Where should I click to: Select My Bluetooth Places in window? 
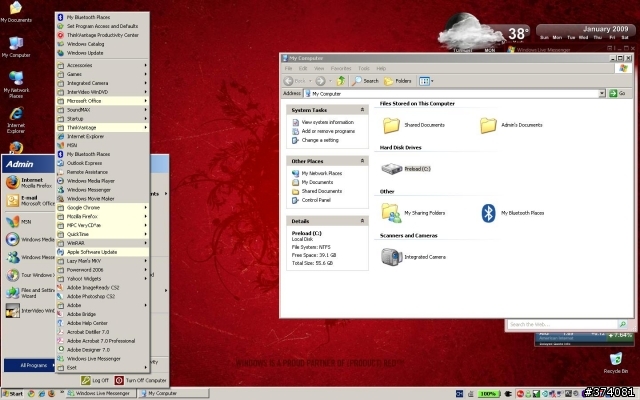513,213
